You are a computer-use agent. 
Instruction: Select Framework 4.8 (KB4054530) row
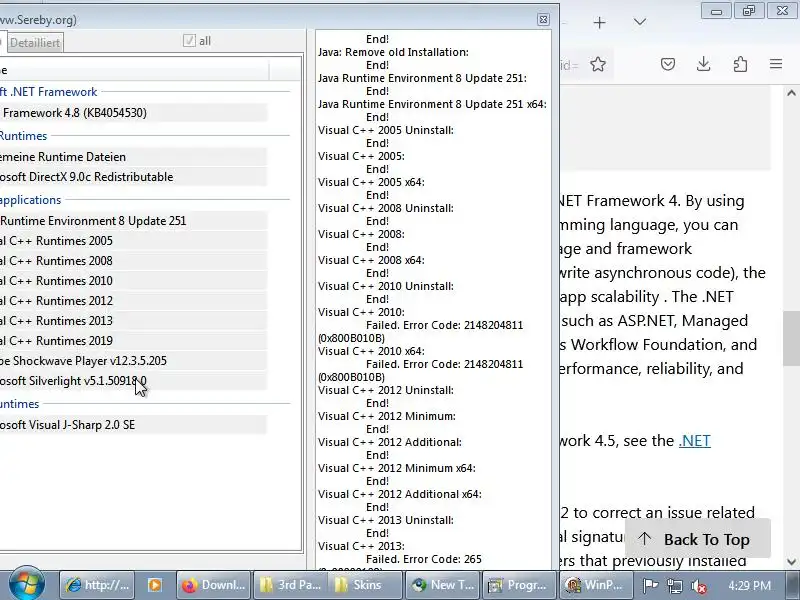pos(133,113)
